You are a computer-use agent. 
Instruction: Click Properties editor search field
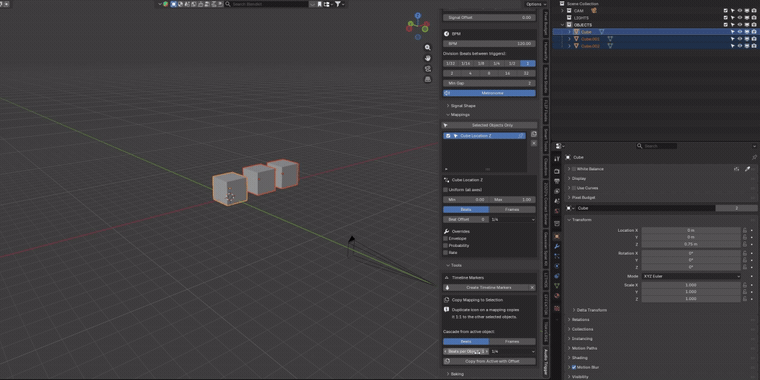click(x=656, y=146)
